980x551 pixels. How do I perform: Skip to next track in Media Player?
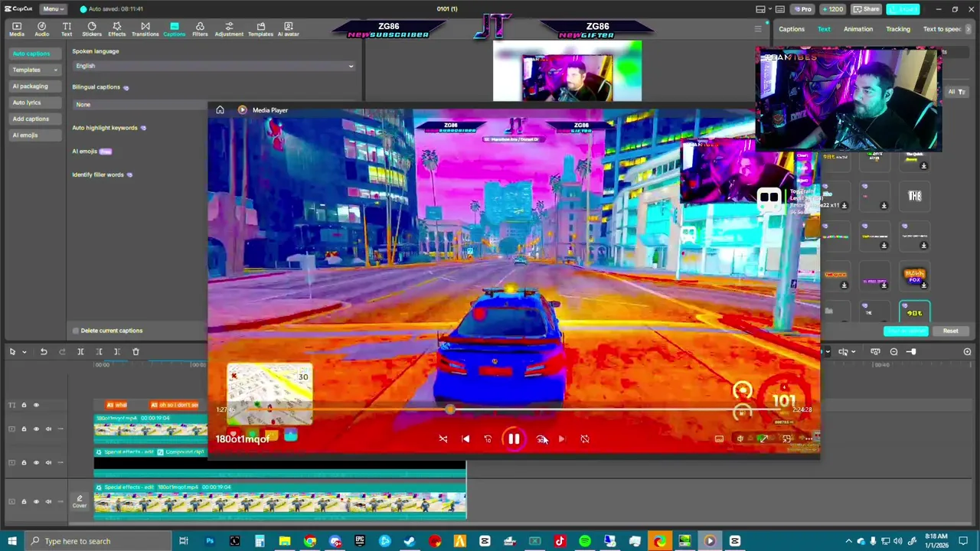[561, 439]
